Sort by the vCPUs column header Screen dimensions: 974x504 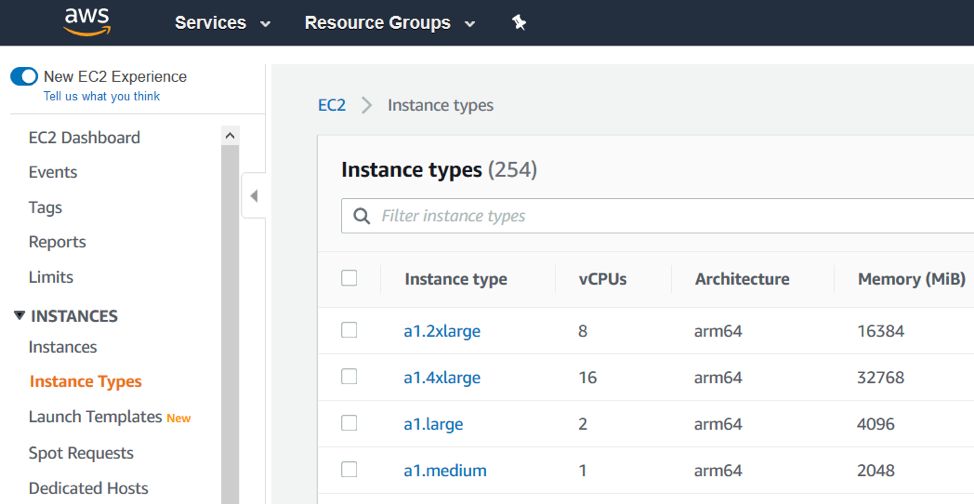[x=602, y=279]
